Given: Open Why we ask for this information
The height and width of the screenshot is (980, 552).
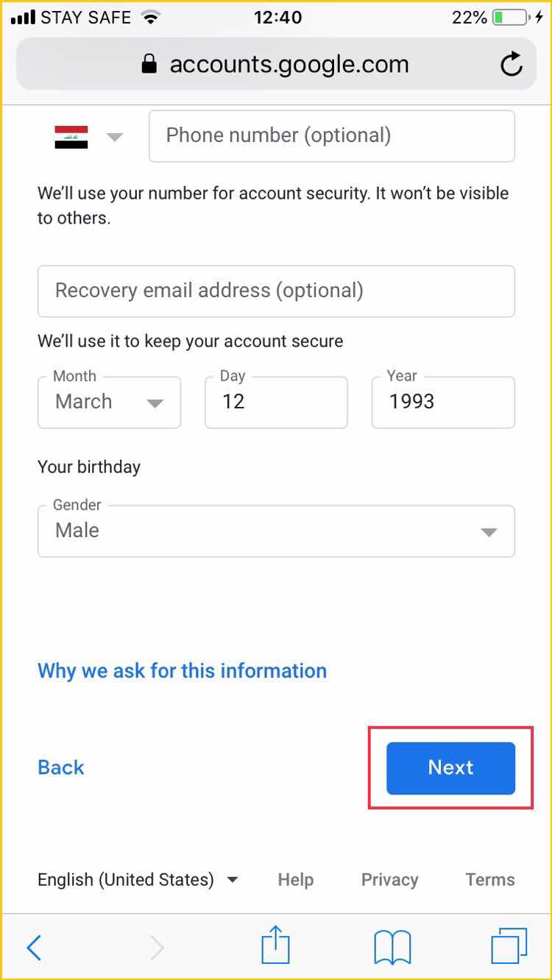Looking at the screenshot, I should [182, 671].
